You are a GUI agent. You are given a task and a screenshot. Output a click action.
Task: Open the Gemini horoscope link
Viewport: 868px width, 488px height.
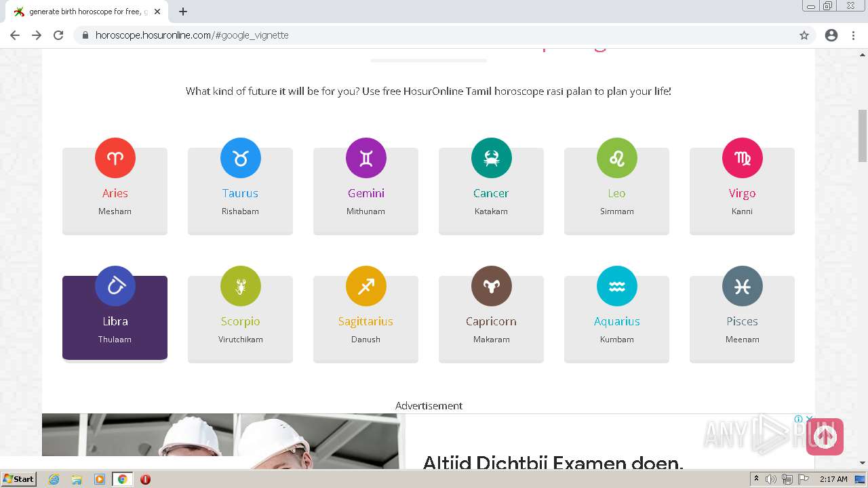(366, 193)
